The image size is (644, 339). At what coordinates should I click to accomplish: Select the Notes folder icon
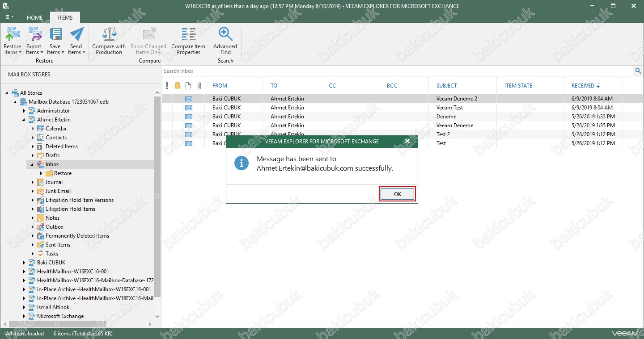coord(41,218)
